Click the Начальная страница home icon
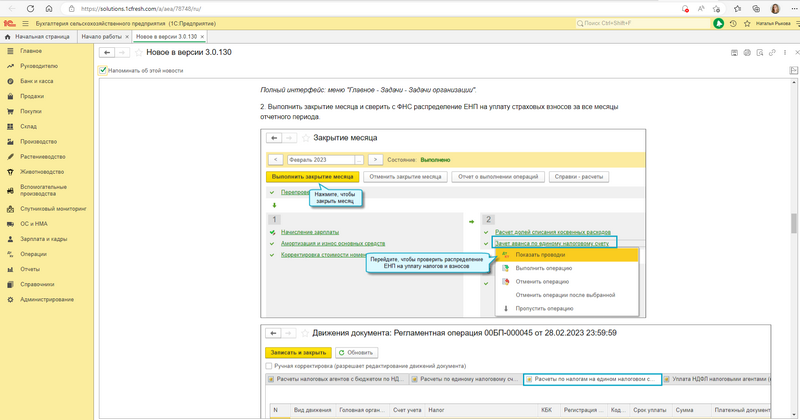This screenshot has width=800, height=420. (x=9, y=37)
